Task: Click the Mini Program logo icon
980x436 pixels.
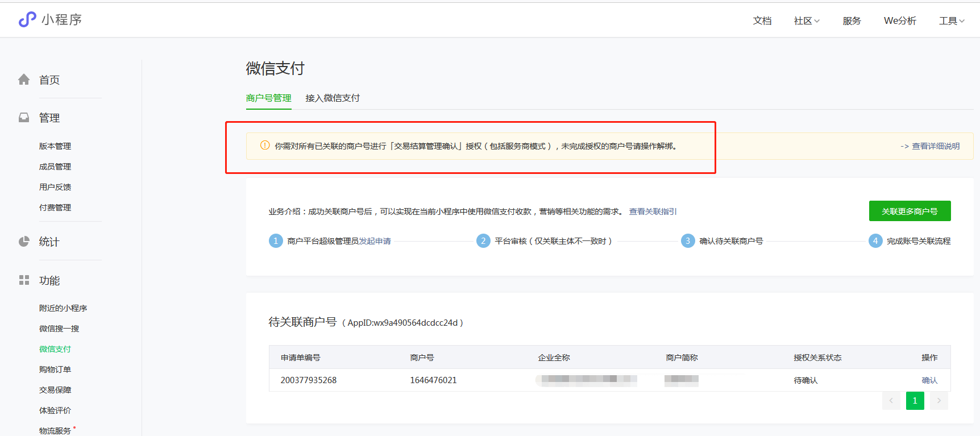Action: tap(27, 20)
